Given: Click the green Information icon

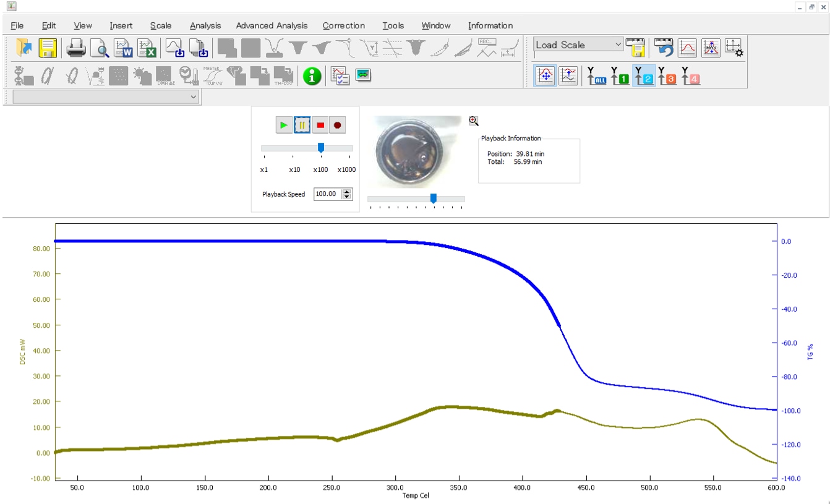Looking at the screenshot, I should (x=312, y=76).
